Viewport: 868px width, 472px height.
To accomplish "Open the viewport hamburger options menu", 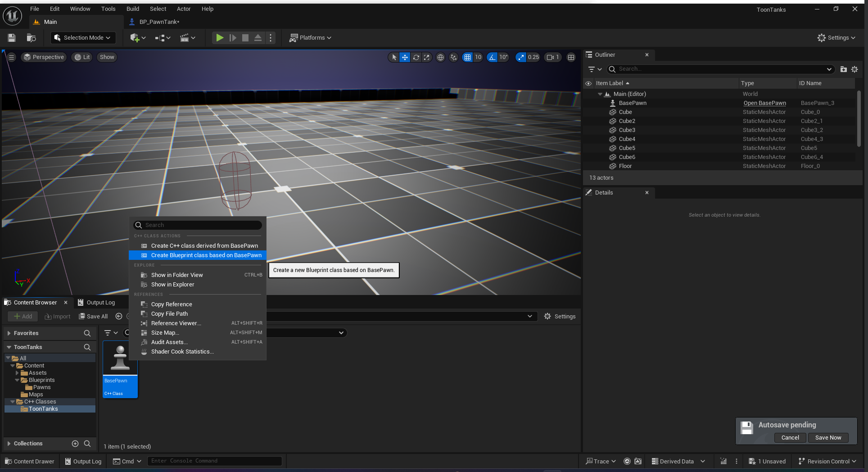I will coord(12,57).
